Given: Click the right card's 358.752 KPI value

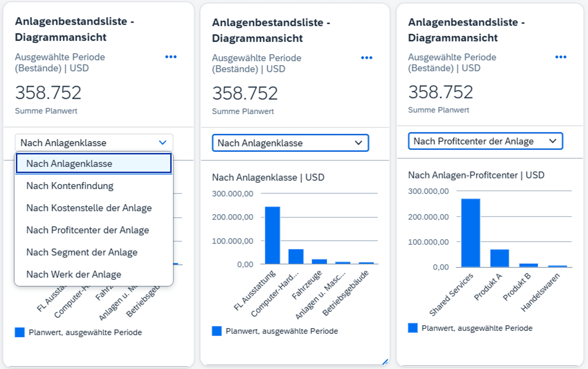Looking at the screenshot, I should click(x=441, y=92).
